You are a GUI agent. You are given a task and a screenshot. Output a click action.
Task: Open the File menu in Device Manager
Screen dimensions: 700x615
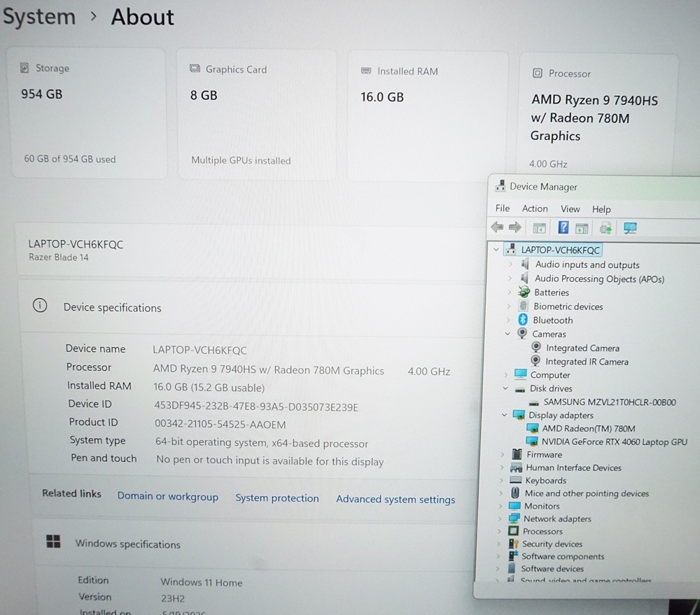click(x=503, y=208)
